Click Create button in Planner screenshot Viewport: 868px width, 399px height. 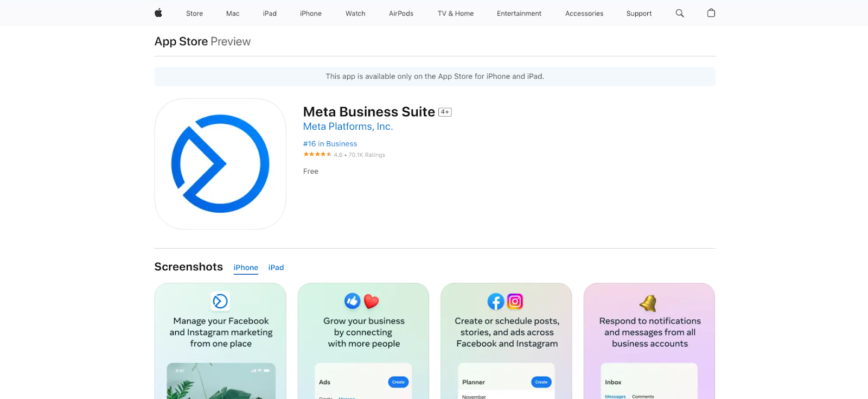tap(541, 382)
